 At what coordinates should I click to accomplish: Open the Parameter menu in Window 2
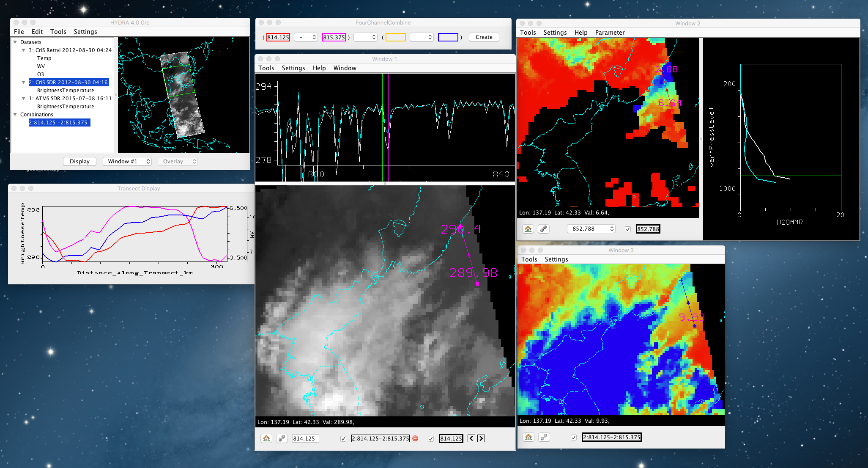[x=609, y=33]
